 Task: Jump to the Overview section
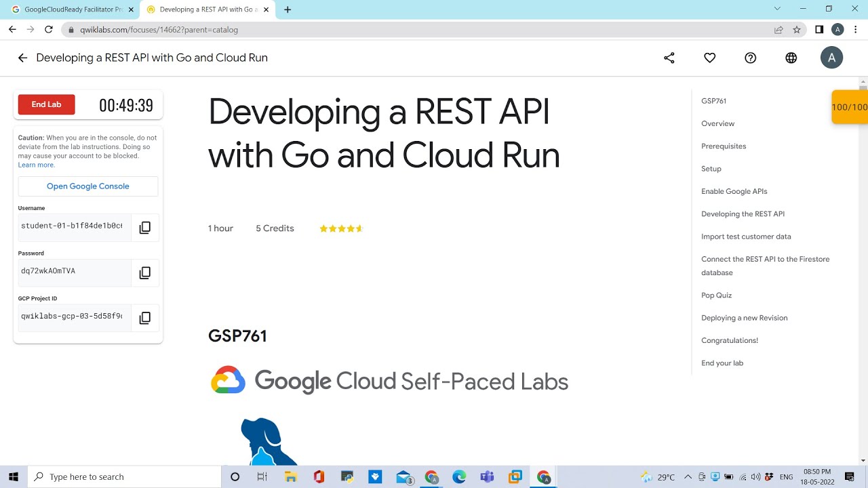(717, 123)
